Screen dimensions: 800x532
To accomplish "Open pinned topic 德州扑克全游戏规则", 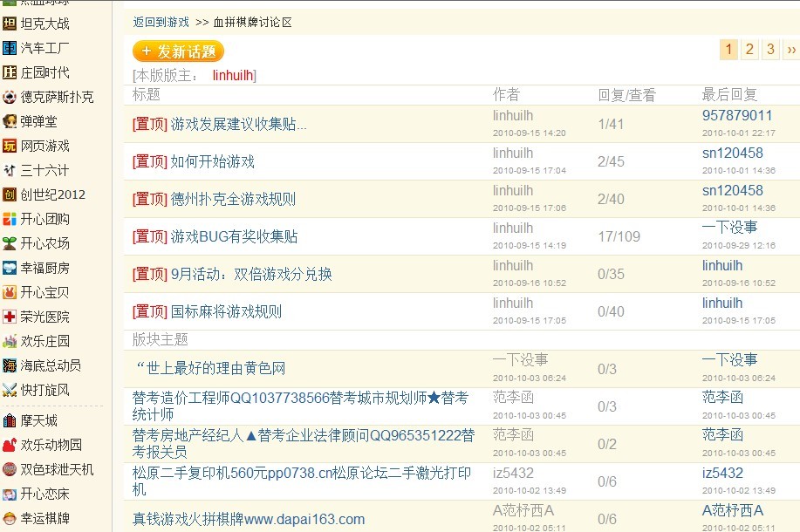I will pos(233,199).
